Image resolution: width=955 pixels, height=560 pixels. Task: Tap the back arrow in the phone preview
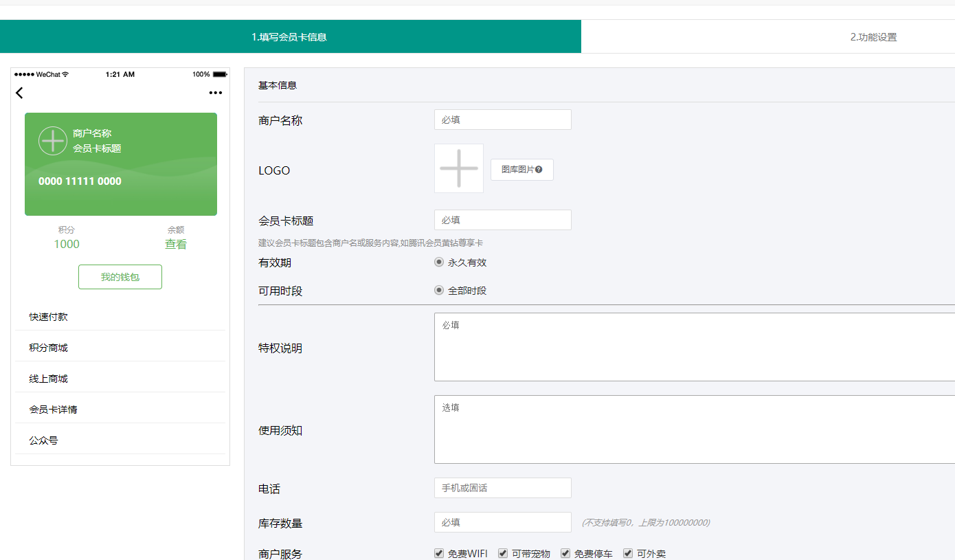[x=19, y=93]
